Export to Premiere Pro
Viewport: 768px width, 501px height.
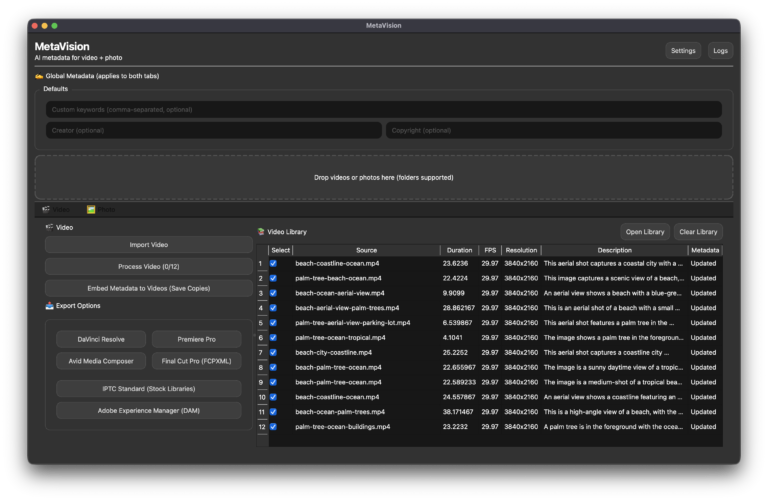coord(196,339)
